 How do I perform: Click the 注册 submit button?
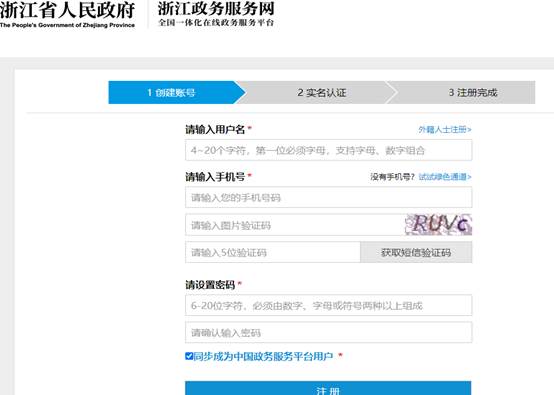(x=328, y=388)
